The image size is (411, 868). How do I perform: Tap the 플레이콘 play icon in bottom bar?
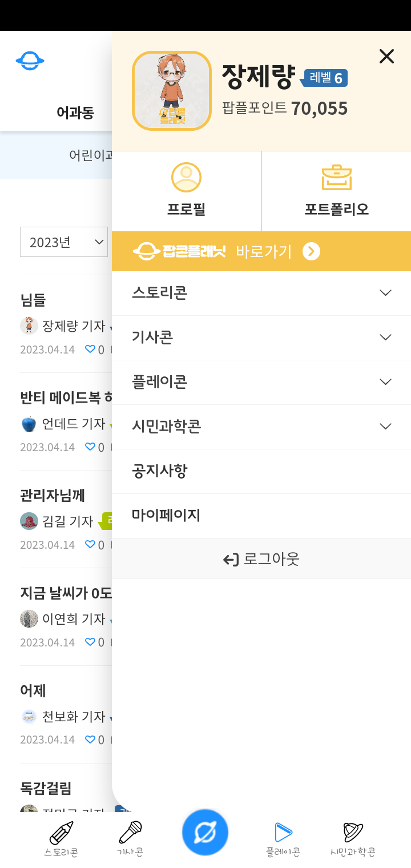283,833
